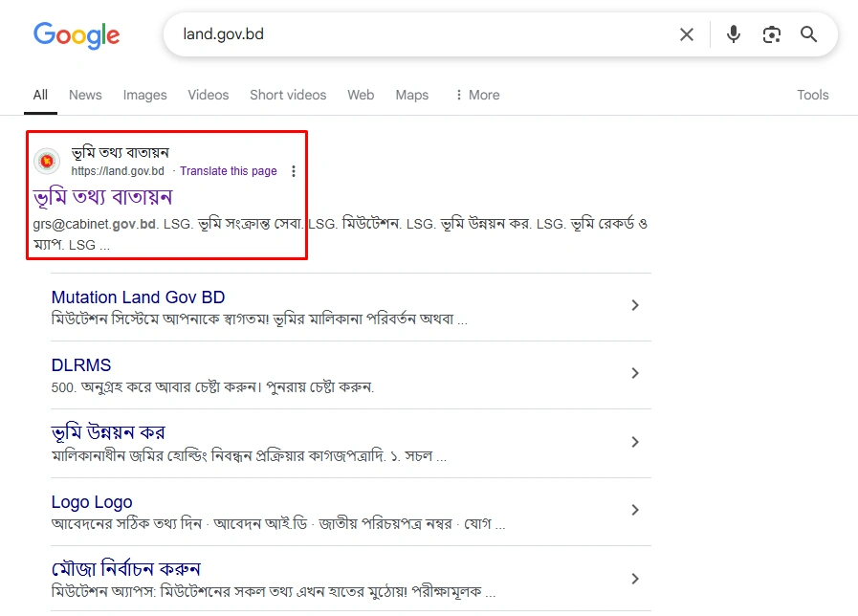858x616 pixels.
Task: Expand the More search filters menu
Action: 477,96
